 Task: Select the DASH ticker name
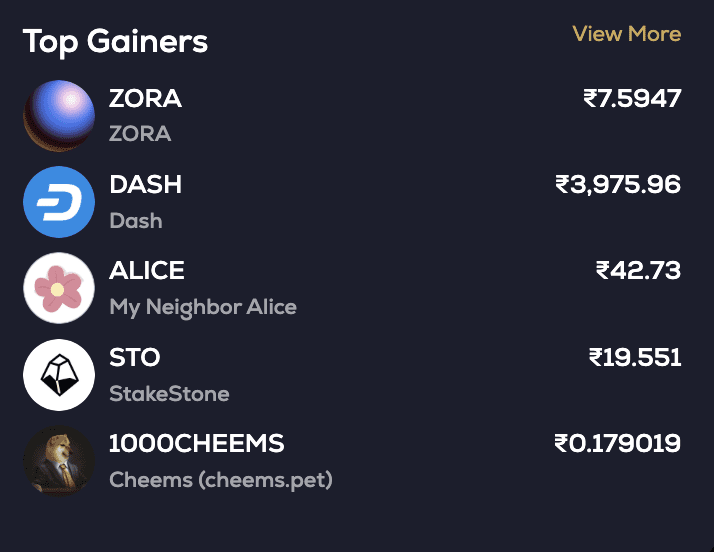click(145, 185)
